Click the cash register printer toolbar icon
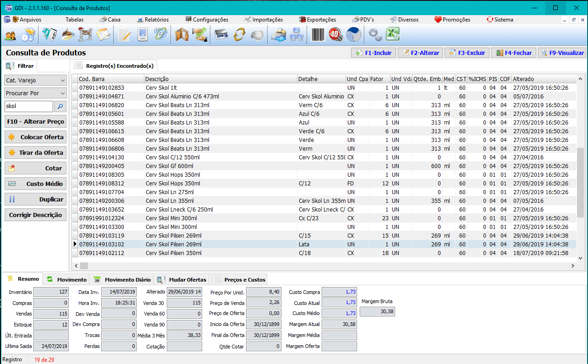This screenshot has width=588, height=364. tap(278, 35)
